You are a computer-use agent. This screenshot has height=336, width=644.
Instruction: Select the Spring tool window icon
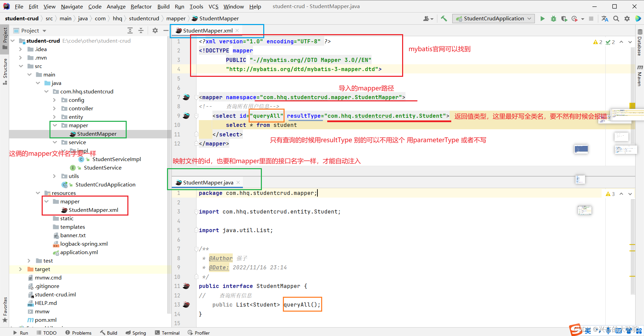(136, 333)
